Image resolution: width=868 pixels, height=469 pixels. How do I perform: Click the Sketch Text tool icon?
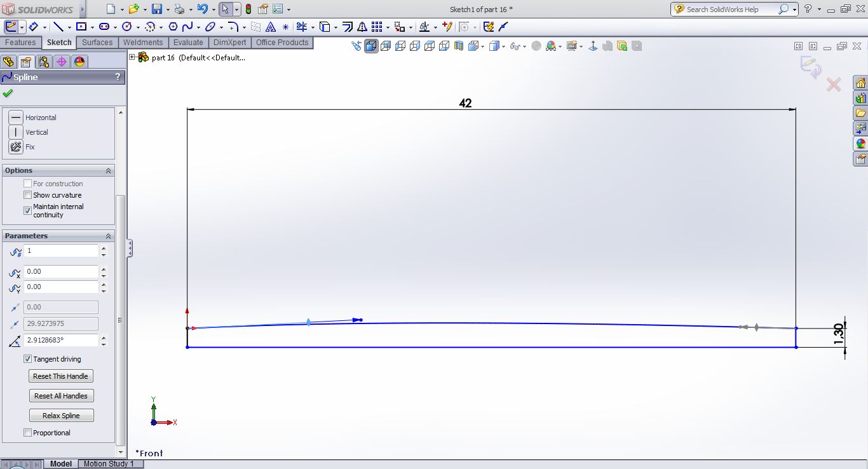click(271, 27)
